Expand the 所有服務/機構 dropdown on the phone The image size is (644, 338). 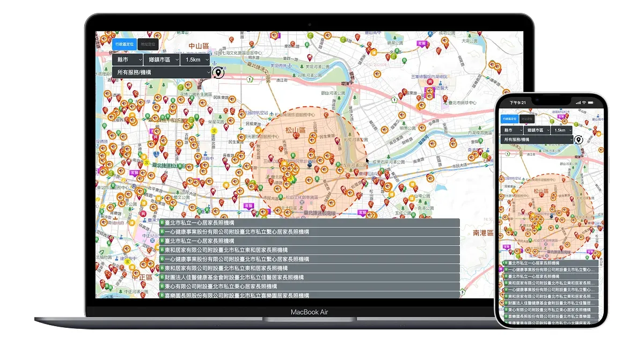tap(537, 139)
